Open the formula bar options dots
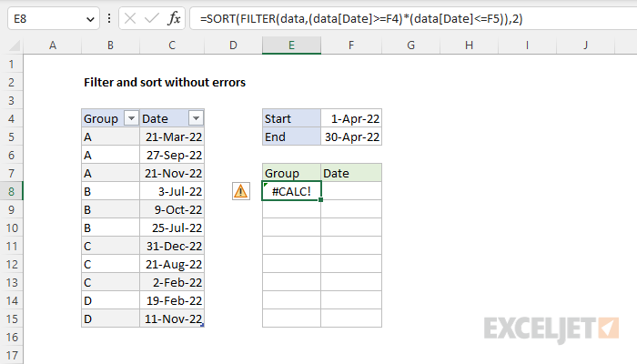This screenshot has height=364, width=637. [x=109, y=18]
